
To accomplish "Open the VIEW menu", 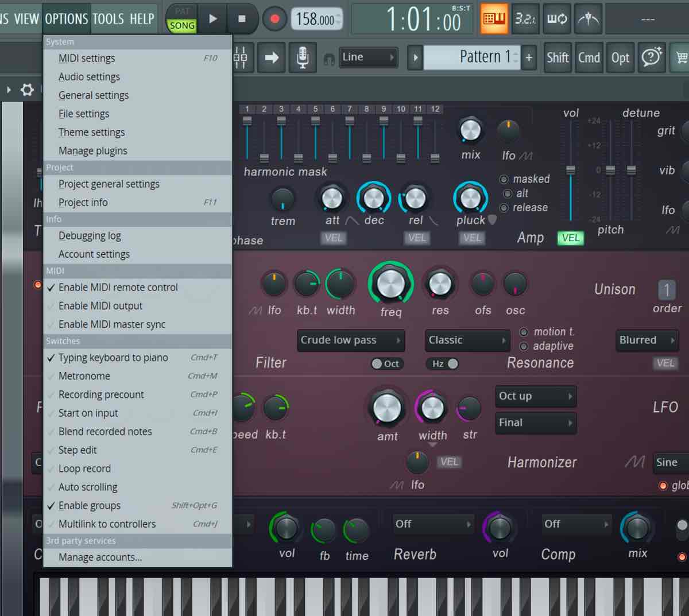I will point(26,18).
